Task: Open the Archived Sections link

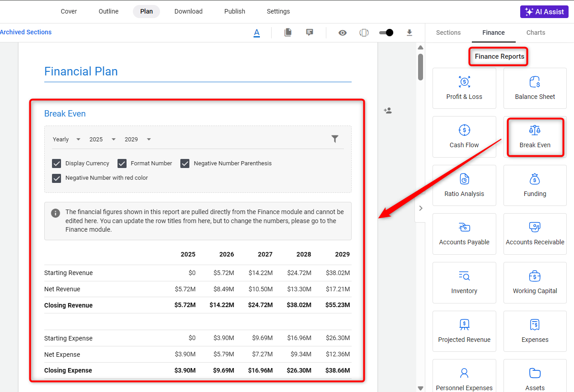Action: click(x=26, y=32)
